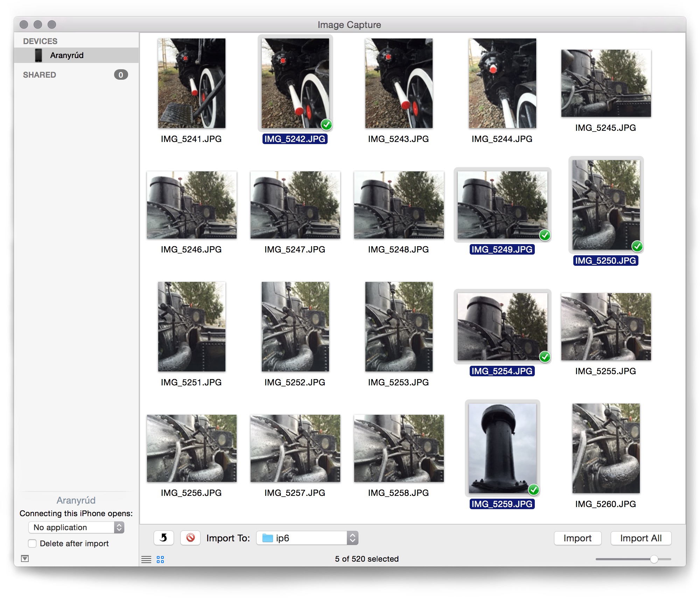Select thumbnail IMG_5257.JPG
Image resolution: width=700 pixels, height=598 pixels.
point(295,448)
